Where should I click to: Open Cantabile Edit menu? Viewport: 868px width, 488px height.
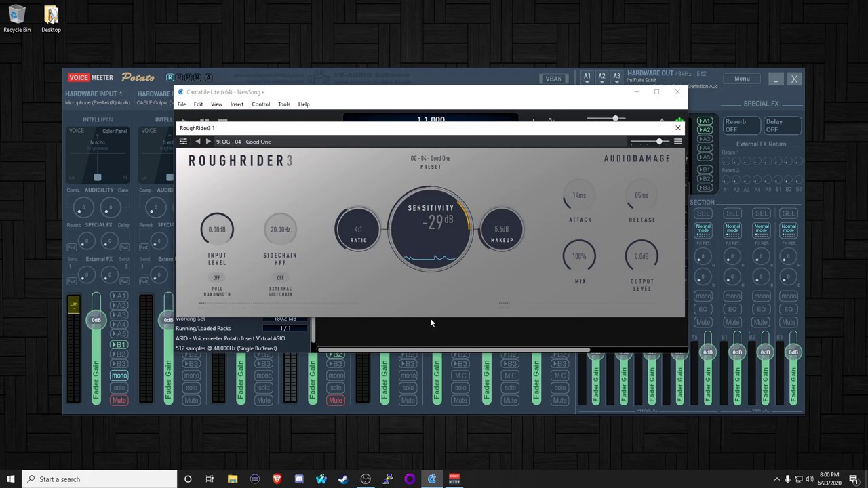pyautogui.click(x=198, y=104)
